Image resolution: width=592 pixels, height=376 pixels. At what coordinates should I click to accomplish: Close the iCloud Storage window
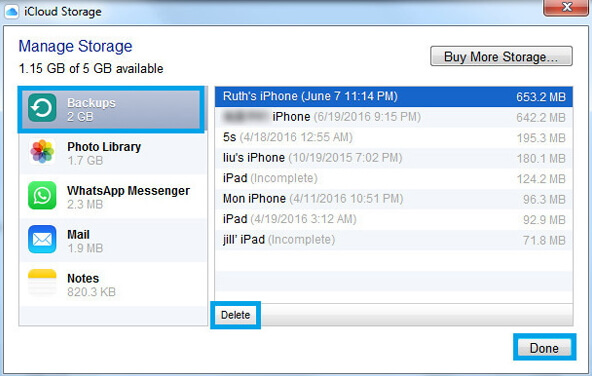(x=565, y=7)
